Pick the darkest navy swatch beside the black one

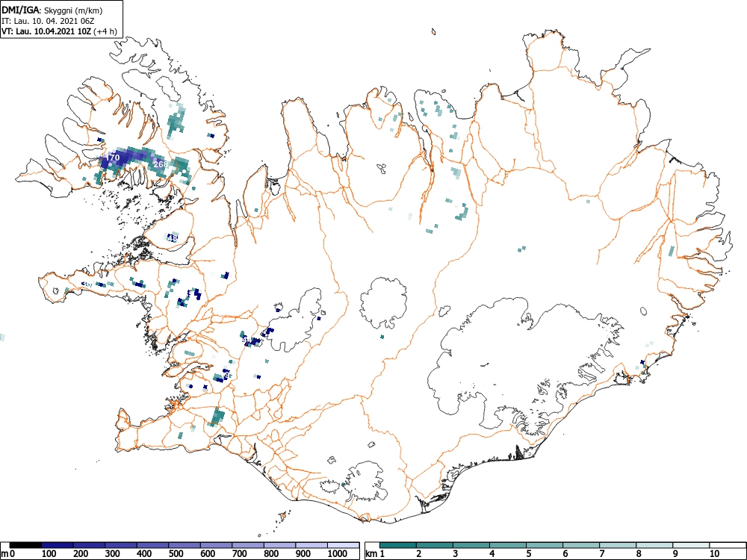(x=58, y=545)
